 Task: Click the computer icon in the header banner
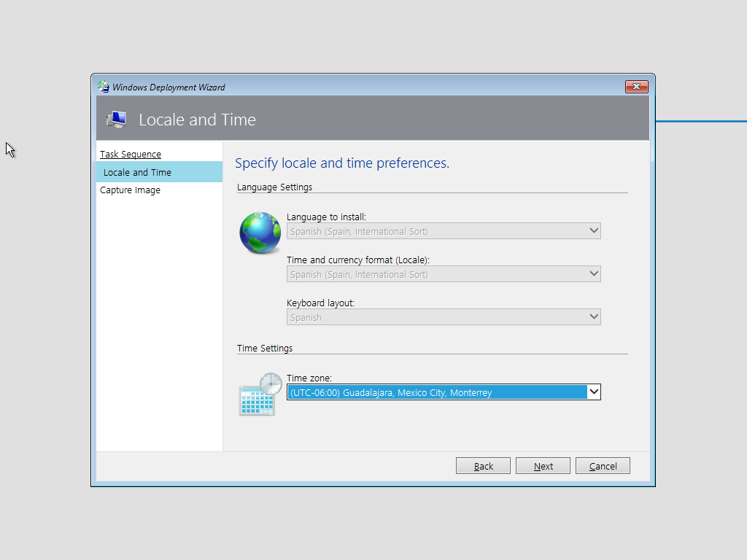[x=116, y=120]
